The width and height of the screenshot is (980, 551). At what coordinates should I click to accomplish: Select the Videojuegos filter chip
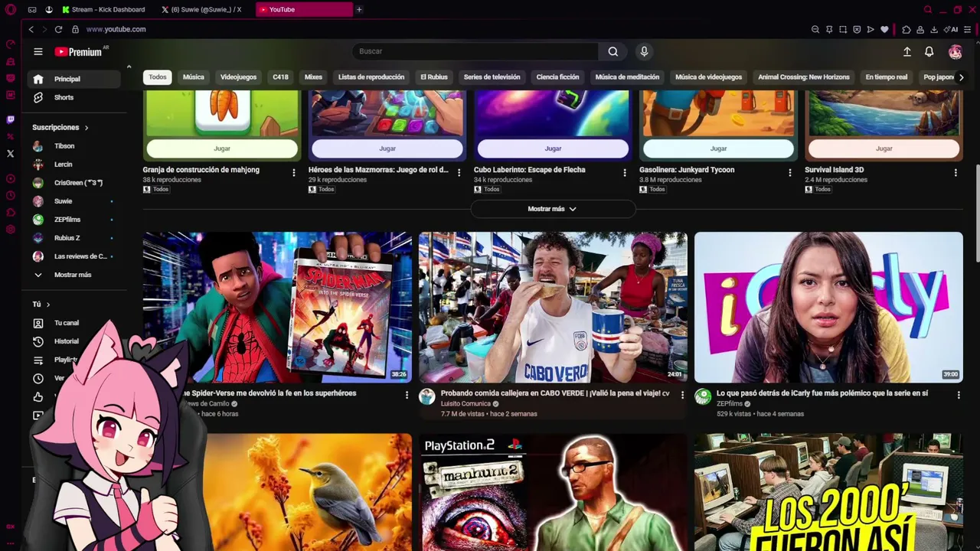point(238,77)
